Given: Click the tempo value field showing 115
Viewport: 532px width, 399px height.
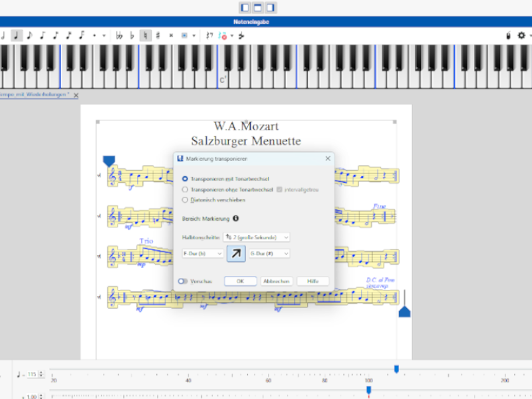Looking at the screenshot, I should tap(32, 374).
